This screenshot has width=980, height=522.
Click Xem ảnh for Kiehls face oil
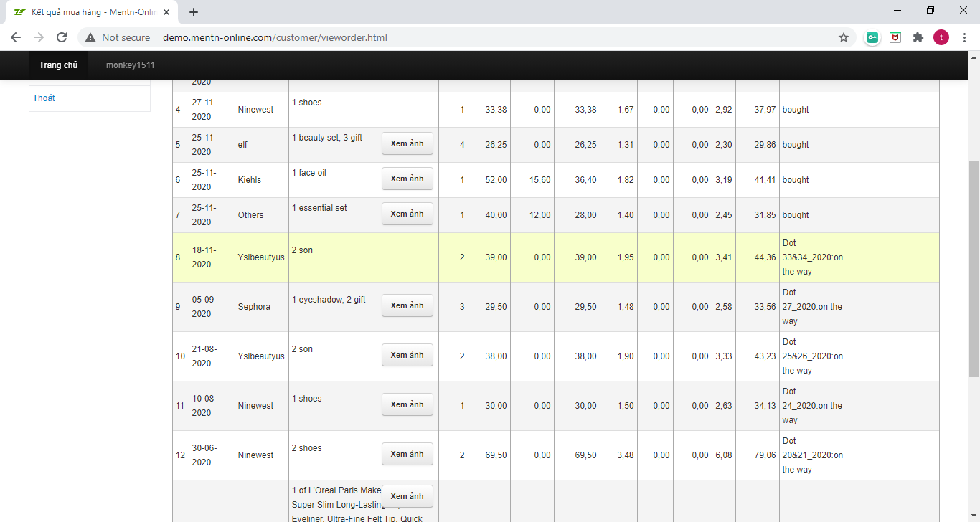tap(407, 179)
